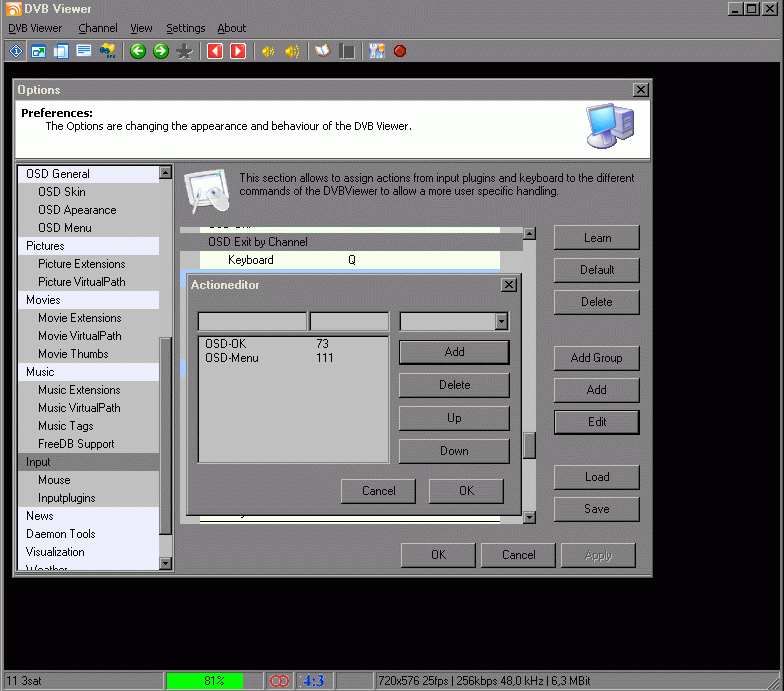Image resolution: width=784 pixels, height=691 pixels.
Task: Click the green 81% signal level bar
Action: pyautogui.click(x=205, y=681)
